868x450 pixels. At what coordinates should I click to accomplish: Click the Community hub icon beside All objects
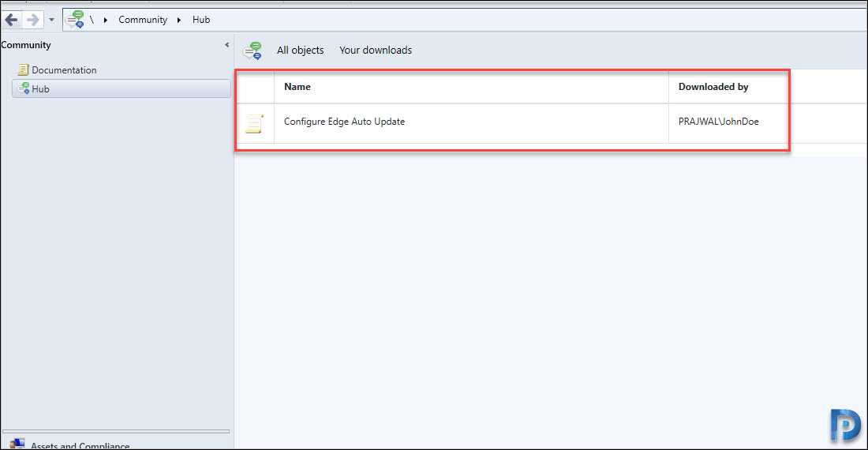click(252, 51)
